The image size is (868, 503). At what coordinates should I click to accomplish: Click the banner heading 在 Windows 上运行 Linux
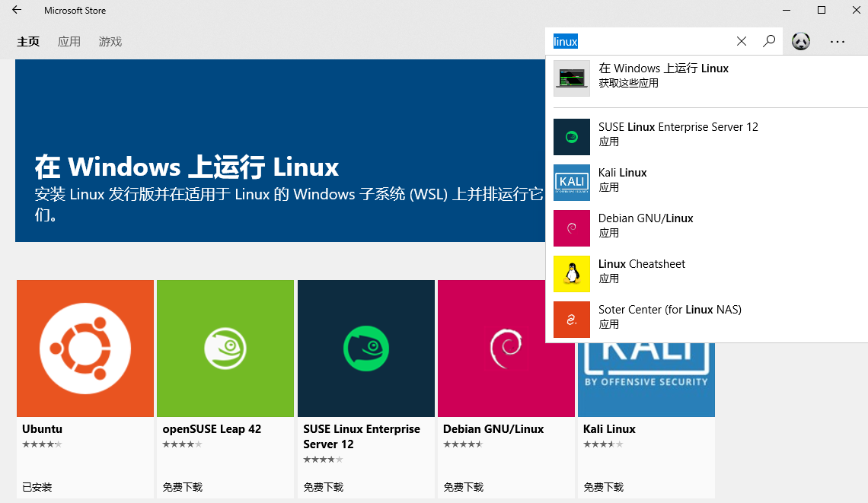click(187, 167)
